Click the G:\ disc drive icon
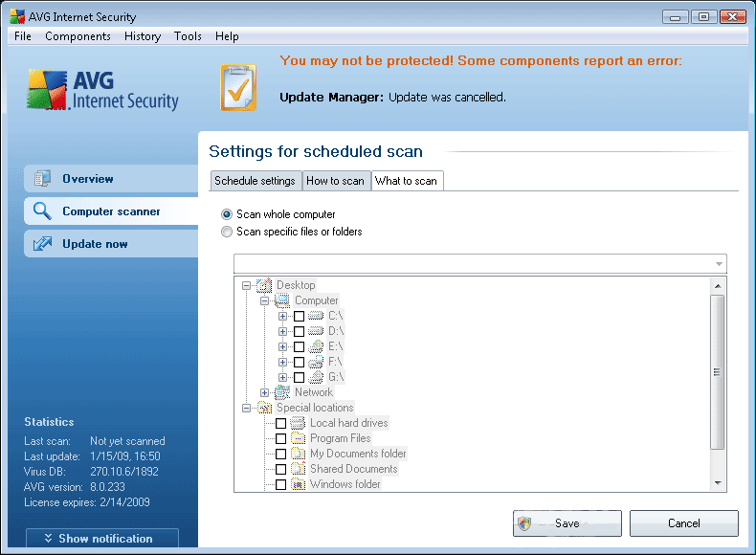This screenshot has height=555, width=756. [316, 377]
